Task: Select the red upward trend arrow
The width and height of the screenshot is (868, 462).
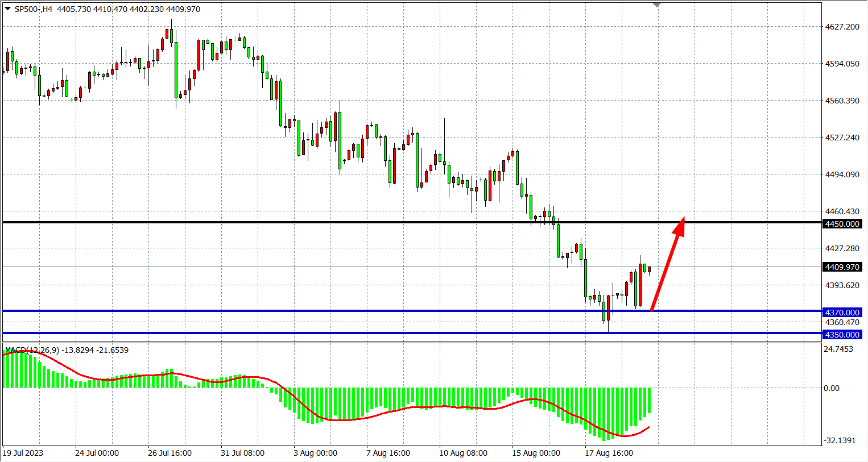Action: pyautogui.click(x=667, y=264)
